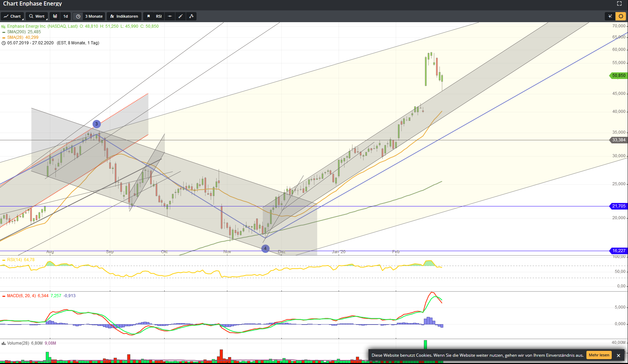The image size is (628, 364).
Task: Click the clock icon beside the date range
Action: coord(4,43)
